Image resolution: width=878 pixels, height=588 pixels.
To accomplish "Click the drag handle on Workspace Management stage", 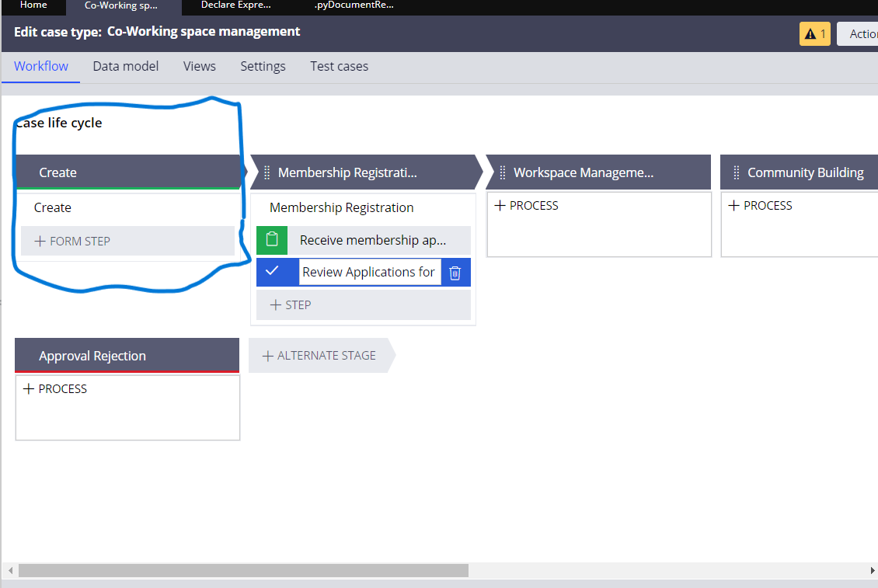I will pyautogui.click(x=501, y=172).
